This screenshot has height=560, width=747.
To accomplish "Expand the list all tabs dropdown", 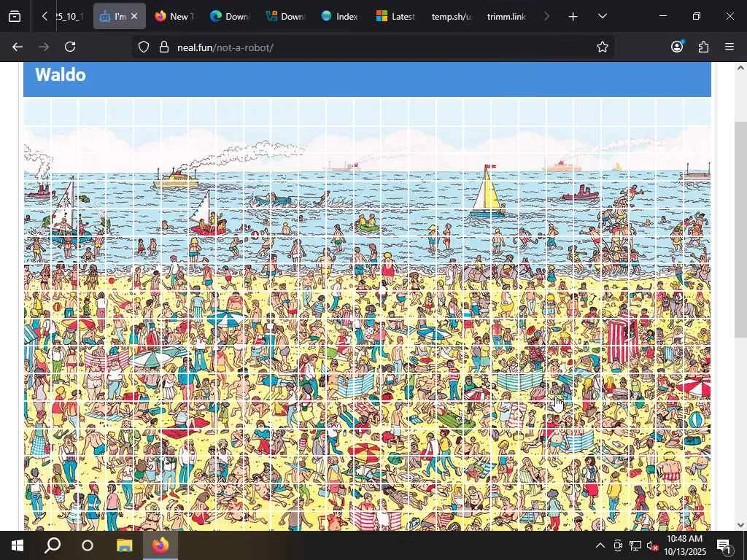I will [x=602, y=16].
